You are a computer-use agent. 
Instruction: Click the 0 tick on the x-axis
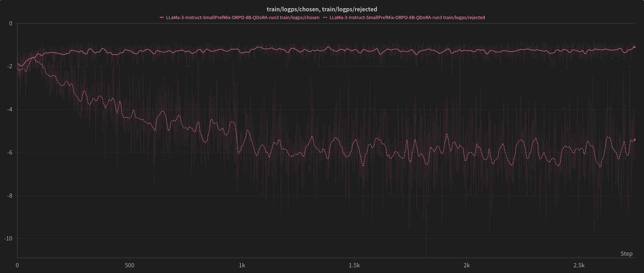click(17, 265)
